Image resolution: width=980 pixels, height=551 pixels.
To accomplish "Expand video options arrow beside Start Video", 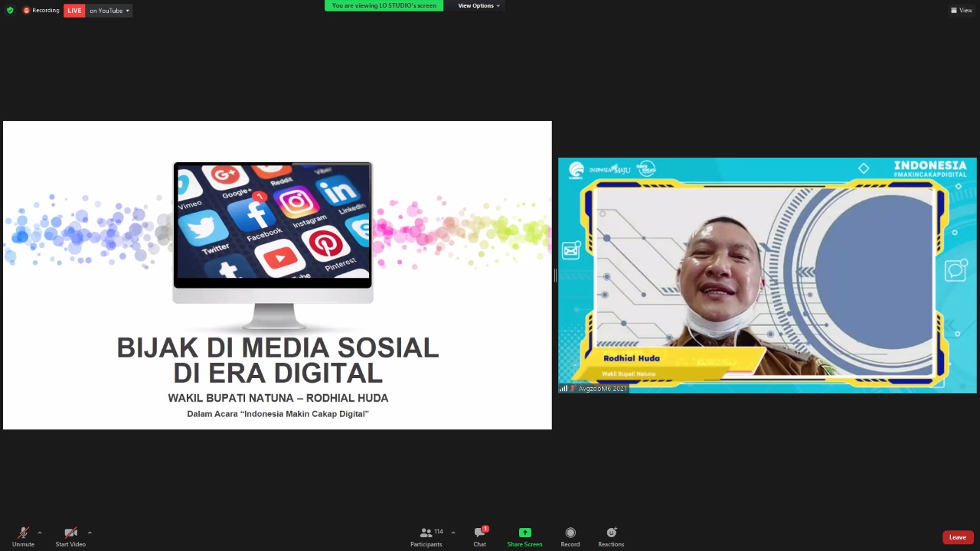I will pyautogui.click(x=90, y=533).
